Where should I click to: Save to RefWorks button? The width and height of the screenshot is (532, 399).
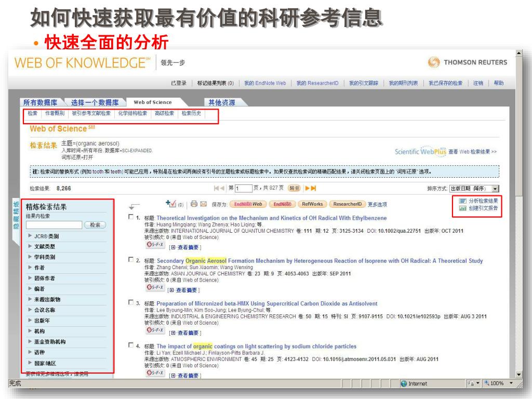point(312,204)
